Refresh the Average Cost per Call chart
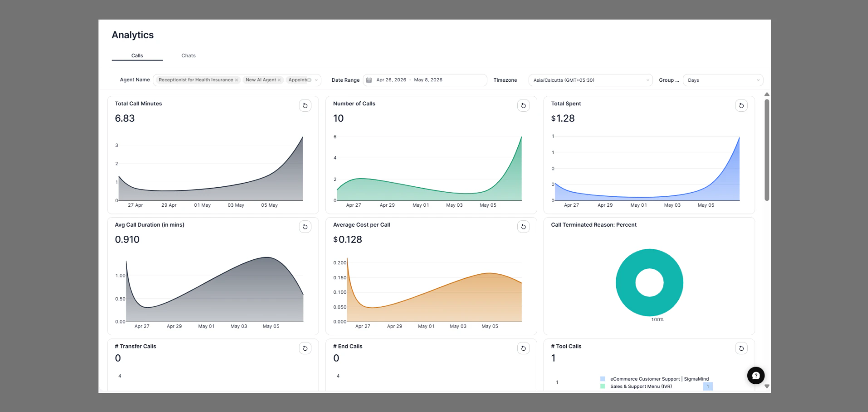Viewport: 868px width, 412px height. click(x=523, y=227)
